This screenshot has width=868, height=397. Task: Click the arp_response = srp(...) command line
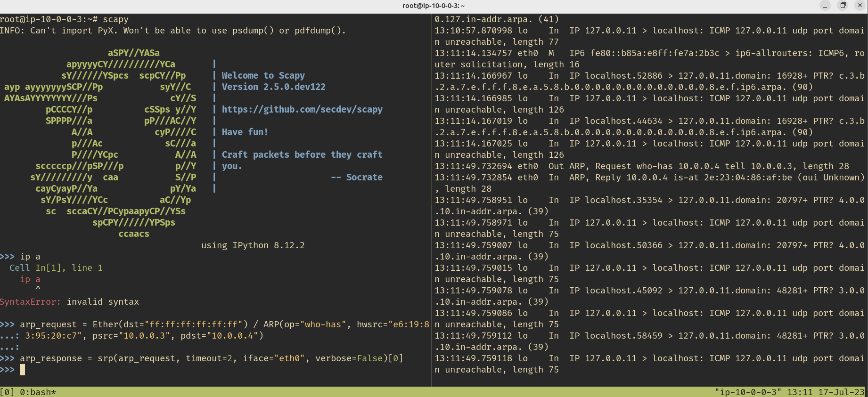tap(202, 358)
